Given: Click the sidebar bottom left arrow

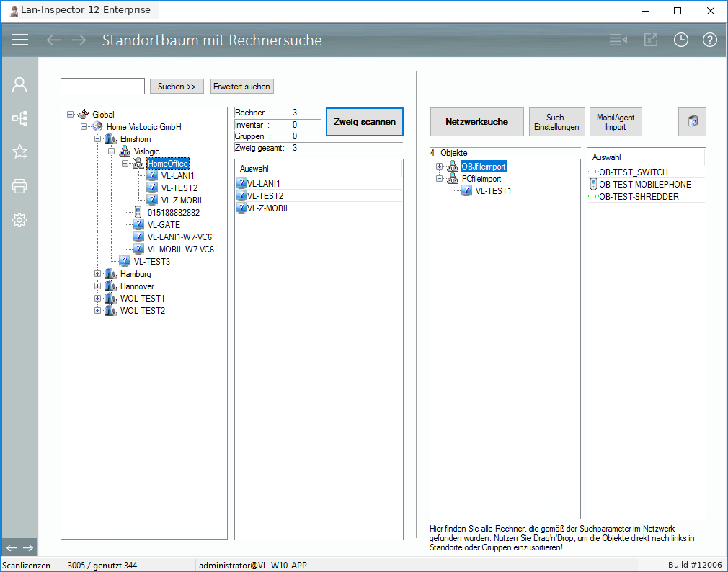Looking at the screenshot, I should pos(11,548).
